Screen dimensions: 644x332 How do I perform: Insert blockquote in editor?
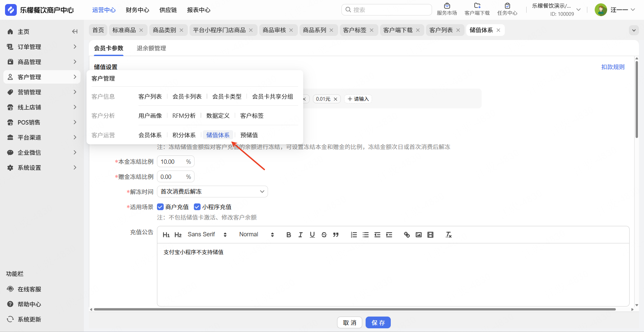pos(336,235)
